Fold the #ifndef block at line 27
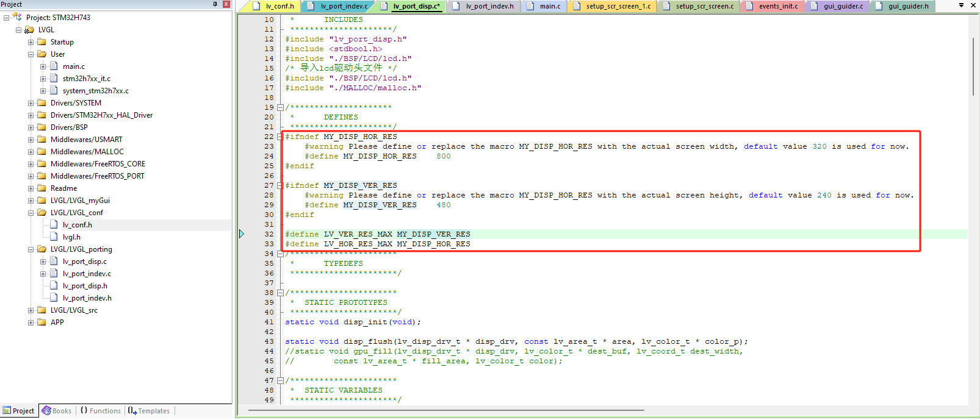This screenshot has height=420, width=980. (x=280, y=185)
